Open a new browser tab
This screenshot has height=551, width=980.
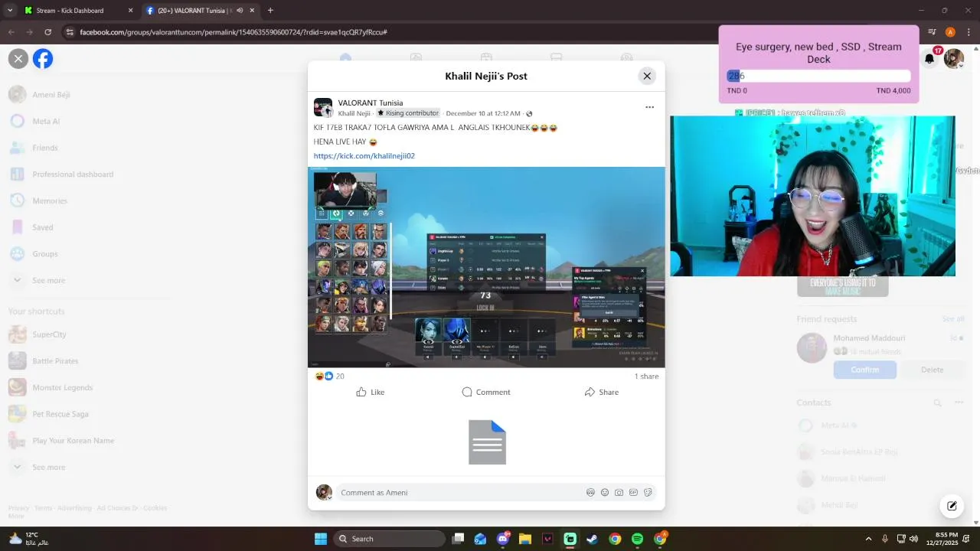coord(270,11)
